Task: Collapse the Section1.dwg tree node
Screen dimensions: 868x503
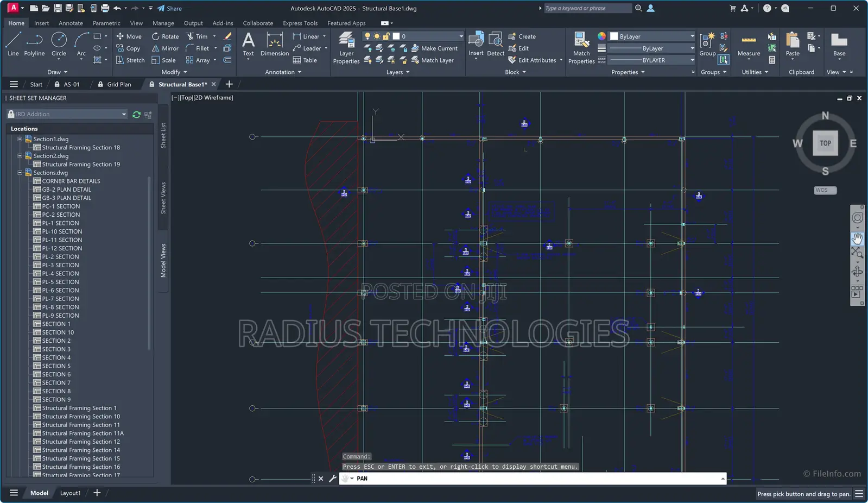Action: pos(20,139)
